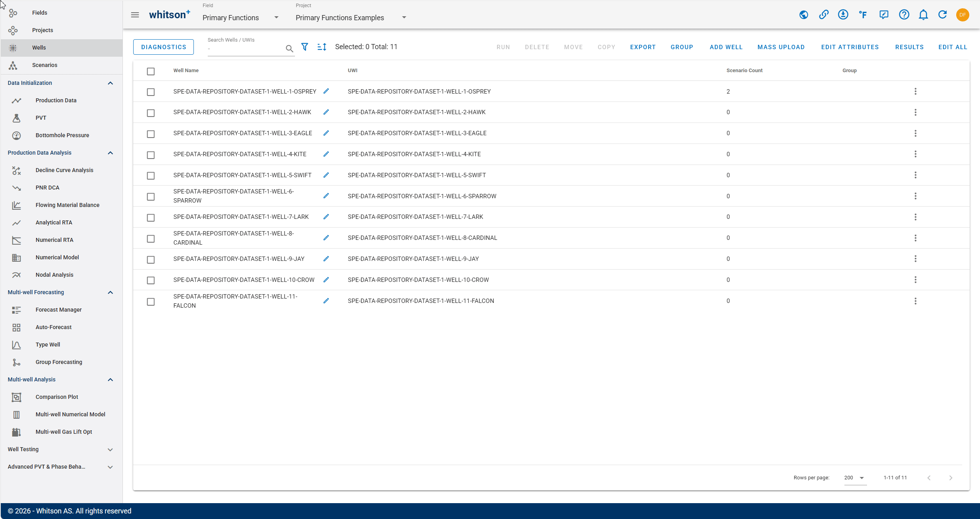Open the notifications bell

(x=923, y=15)
